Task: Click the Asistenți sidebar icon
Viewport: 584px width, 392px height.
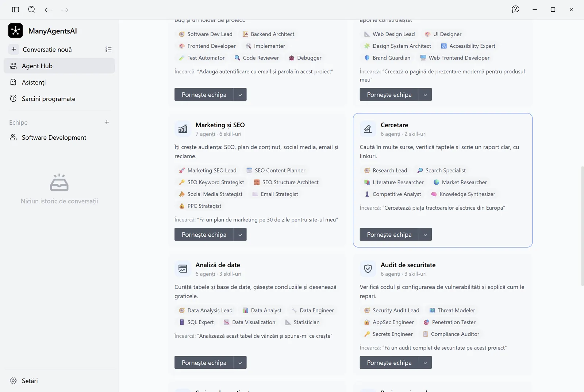Action: tap(14, 82)
